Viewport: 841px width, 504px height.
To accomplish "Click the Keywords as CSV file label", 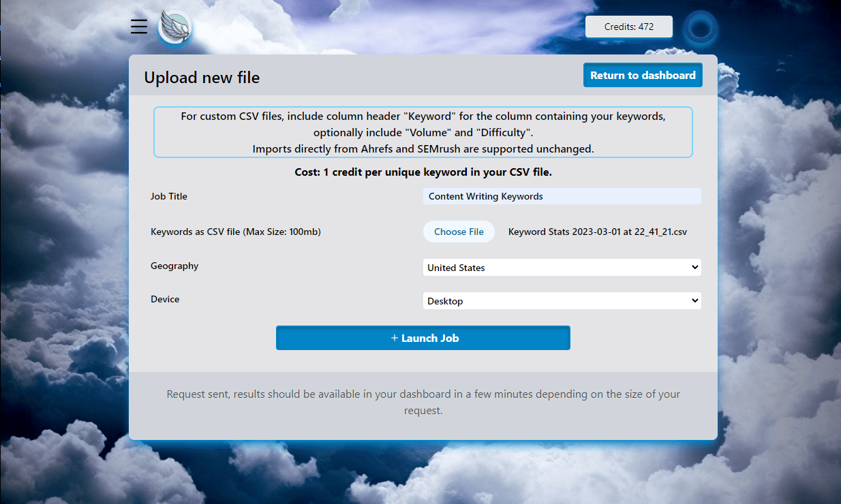I will coord(235,232).
